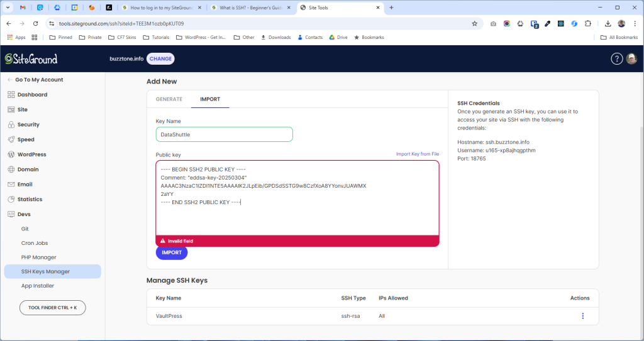Screen dimensions: 644x341
Task: Open the Domain sidebar section
Action: point(28,170)
